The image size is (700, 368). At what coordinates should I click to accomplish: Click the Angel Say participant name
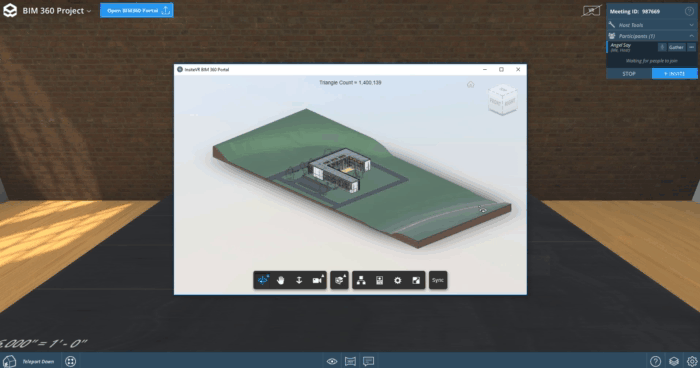[621, 45]
